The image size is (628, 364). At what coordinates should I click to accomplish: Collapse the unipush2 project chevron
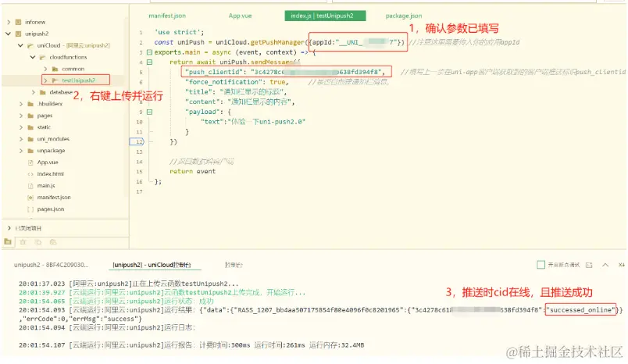pyautogui.click(x=9, y=34)
